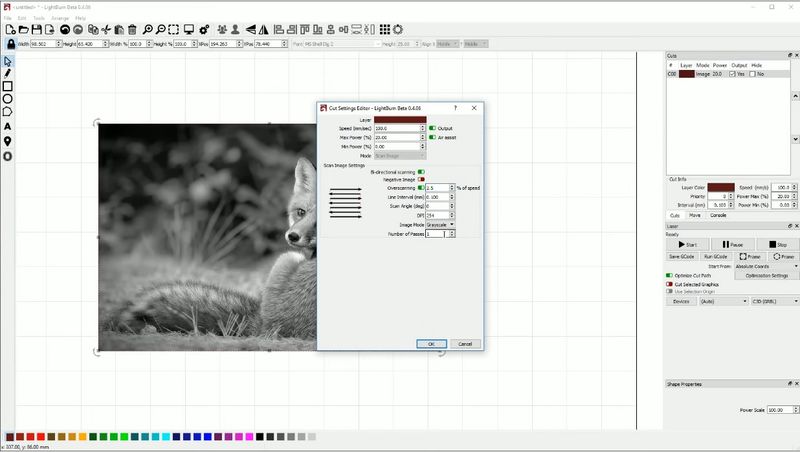
Task: Select the rectangle drawing tool
Action: point(8,86)
